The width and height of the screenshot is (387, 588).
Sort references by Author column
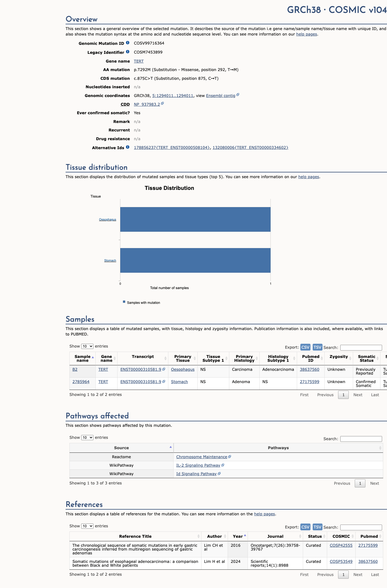(x=215, y=536)
